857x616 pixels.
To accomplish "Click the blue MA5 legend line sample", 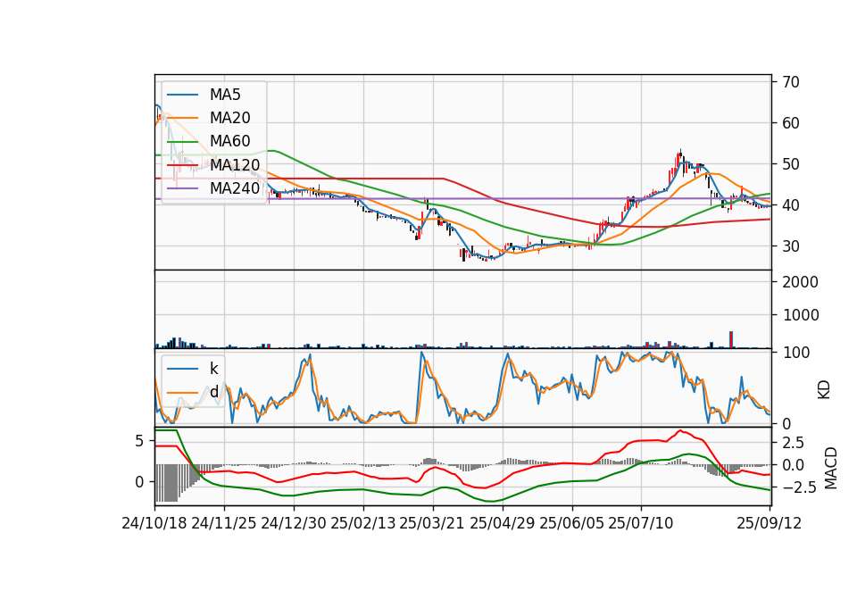I will click(x=182, y=95).
